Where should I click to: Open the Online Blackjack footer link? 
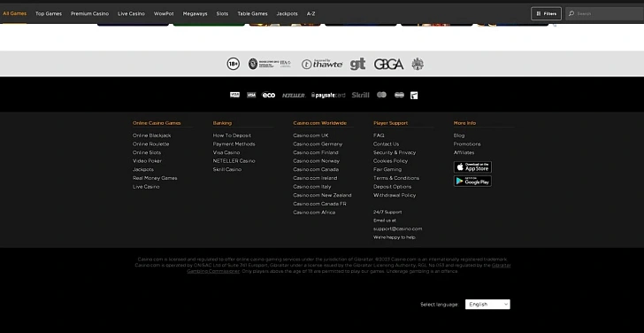click(x=151, y=136)
